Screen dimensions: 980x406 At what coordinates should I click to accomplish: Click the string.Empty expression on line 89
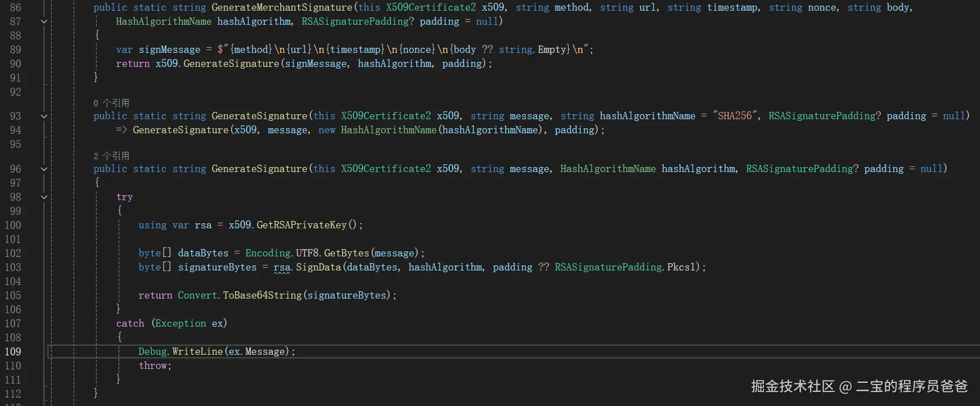click(534, 49)
